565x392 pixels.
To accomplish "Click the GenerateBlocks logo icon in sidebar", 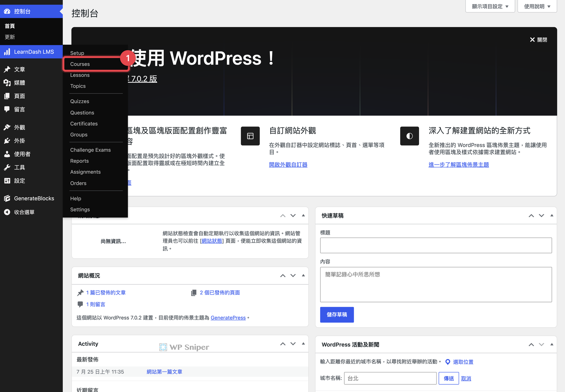I will [7, 198].
